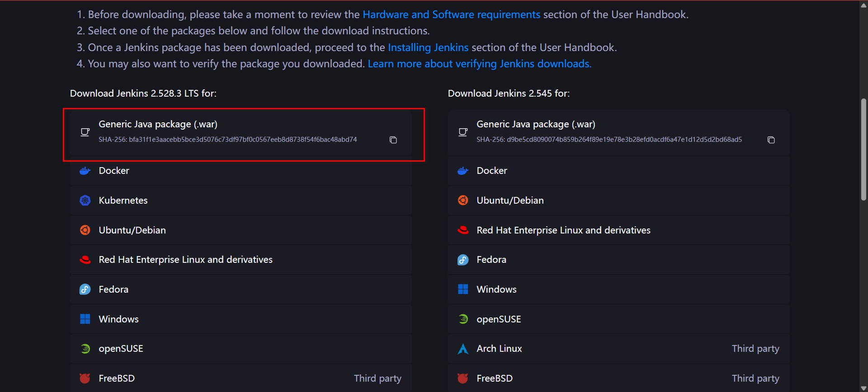The image size is (868, 392).
Task: Click Ubuntu logo icon under LTS
Action: tap(85, 230)
